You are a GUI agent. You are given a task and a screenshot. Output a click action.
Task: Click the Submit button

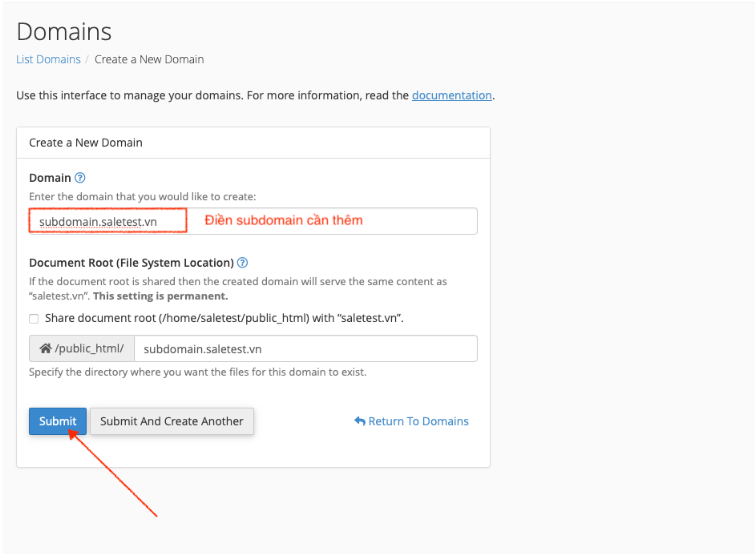(58, 421)
